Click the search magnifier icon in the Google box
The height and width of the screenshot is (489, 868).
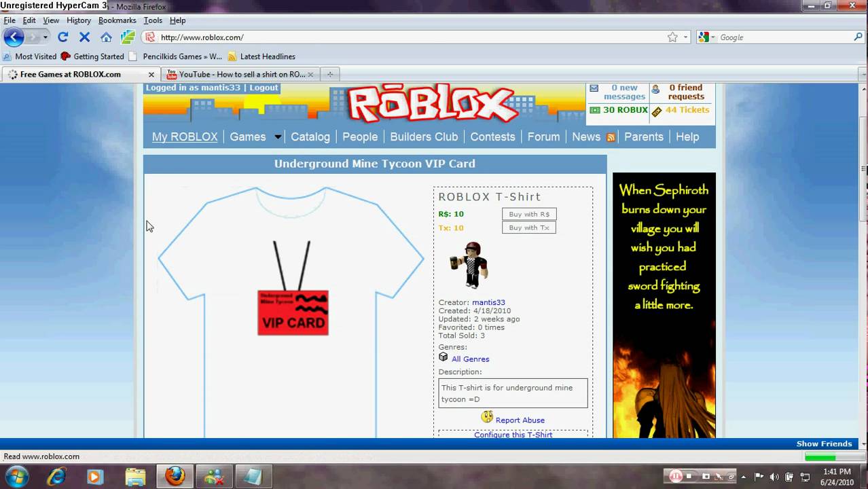click(858, 37)
